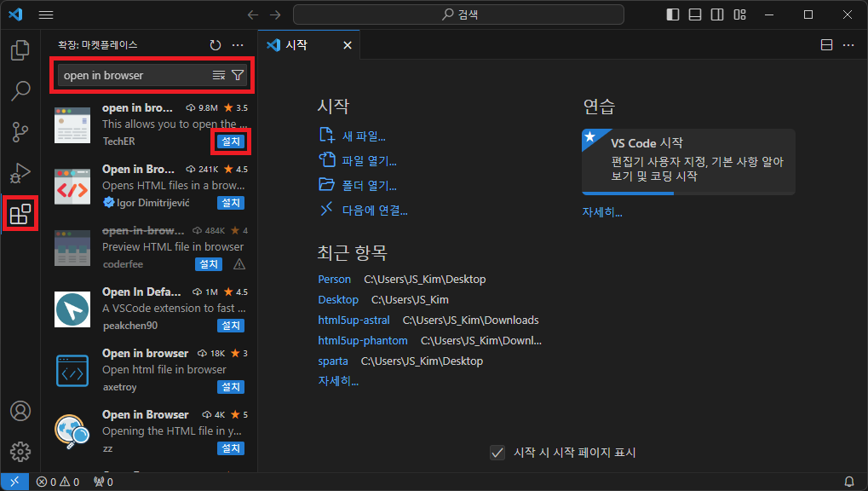Click warning icon on coderfee extension
Viewport: 868px width, 491px height.
(239, 264)
